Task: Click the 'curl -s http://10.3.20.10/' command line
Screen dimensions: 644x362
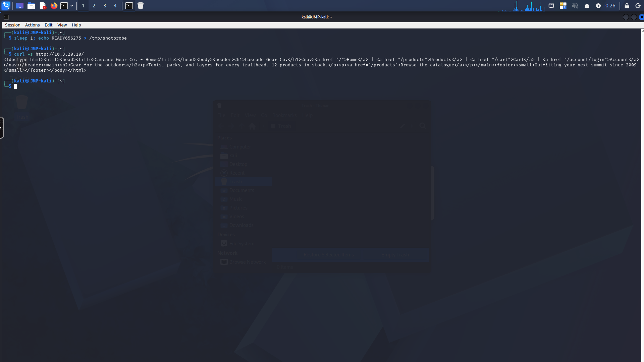Action: click(49, 54)
